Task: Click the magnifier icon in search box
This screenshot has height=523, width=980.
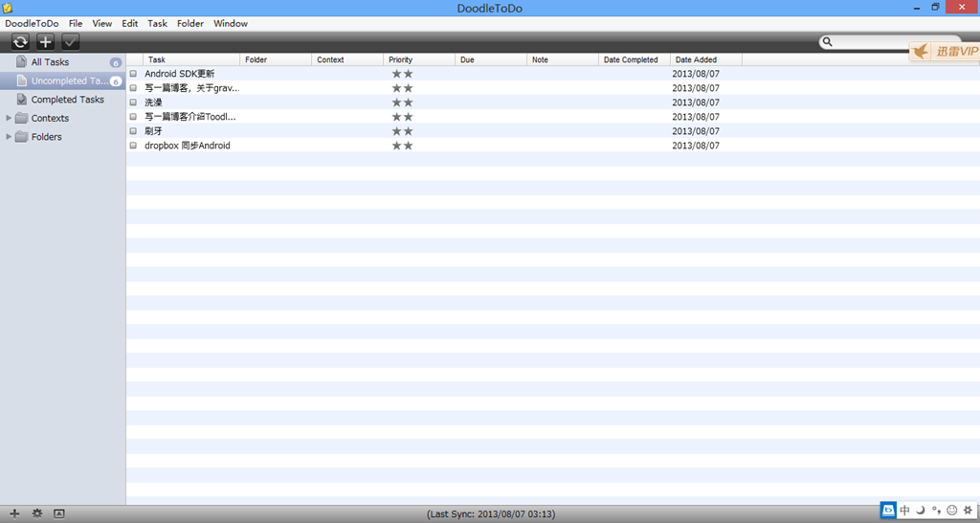Action: click(x=828, y=42)
